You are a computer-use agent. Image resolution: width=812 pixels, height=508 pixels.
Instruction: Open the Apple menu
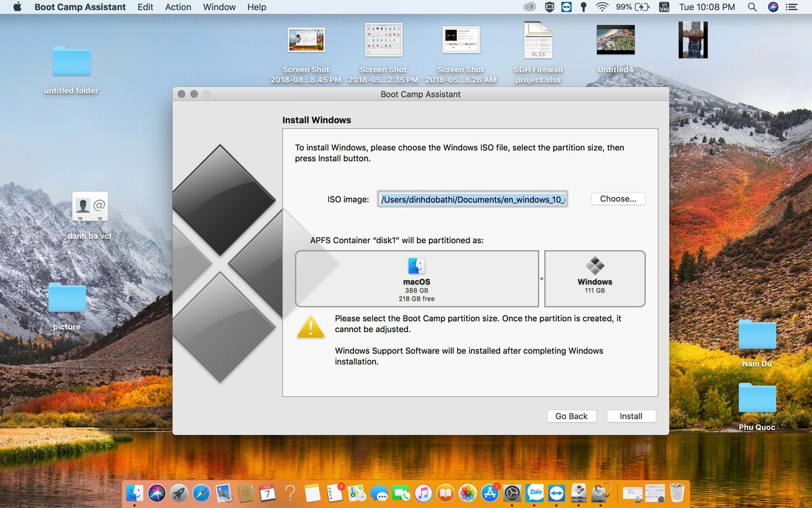(x=18, y=7)
